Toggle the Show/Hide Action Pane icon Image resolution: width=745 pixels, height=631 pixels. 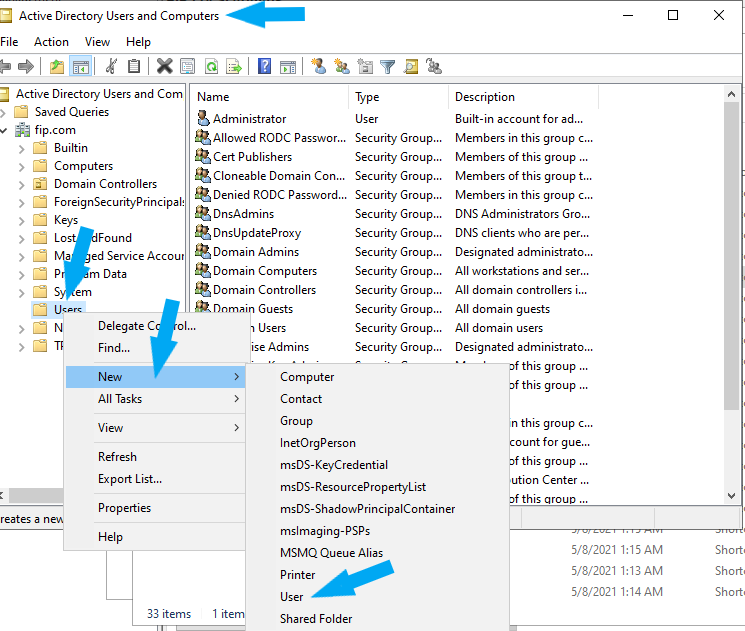(x=287, y=66)
